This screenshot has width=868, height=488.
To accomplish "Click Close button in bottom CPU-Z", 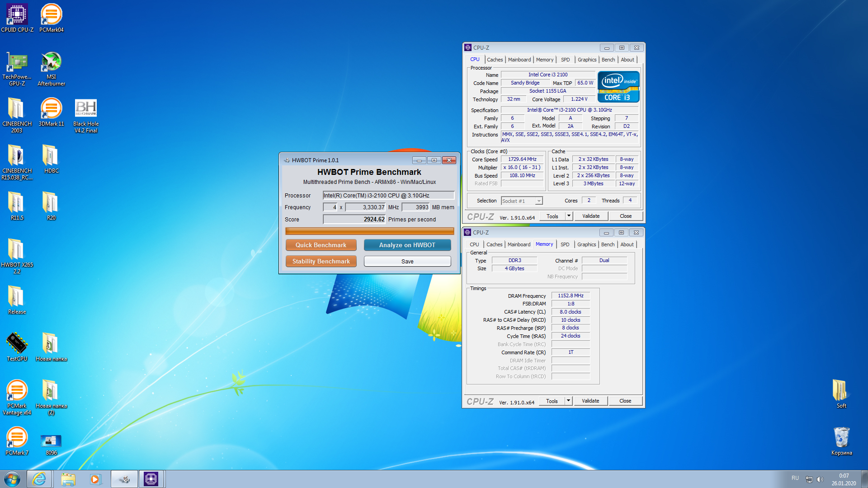I will pos(625,401).
